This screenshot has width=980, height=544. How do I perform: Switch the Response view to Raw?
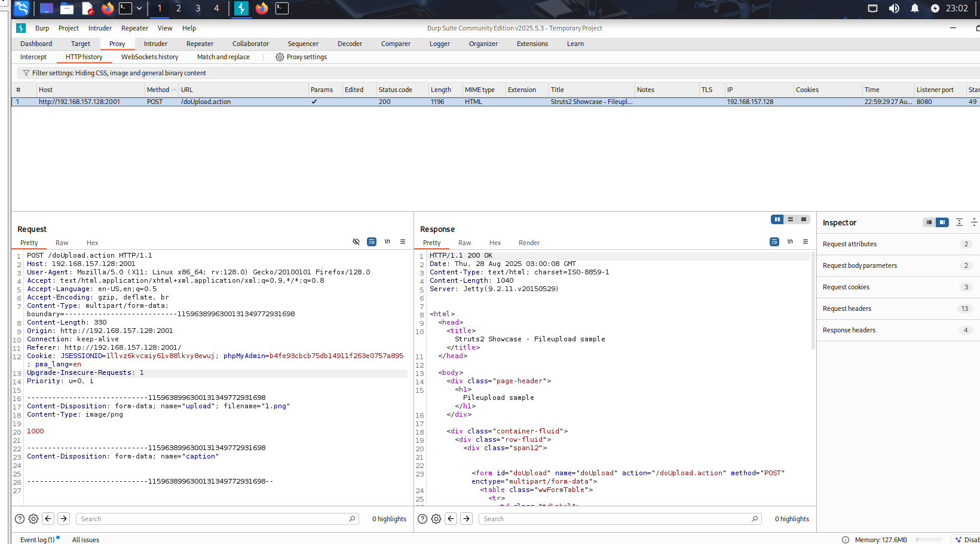(x=464, y=243)
